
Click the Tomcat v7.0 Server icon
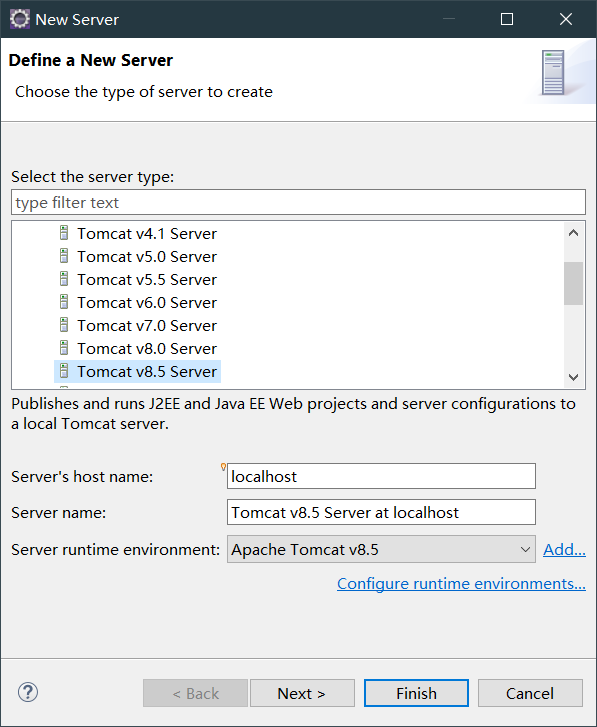click(64, 325)
